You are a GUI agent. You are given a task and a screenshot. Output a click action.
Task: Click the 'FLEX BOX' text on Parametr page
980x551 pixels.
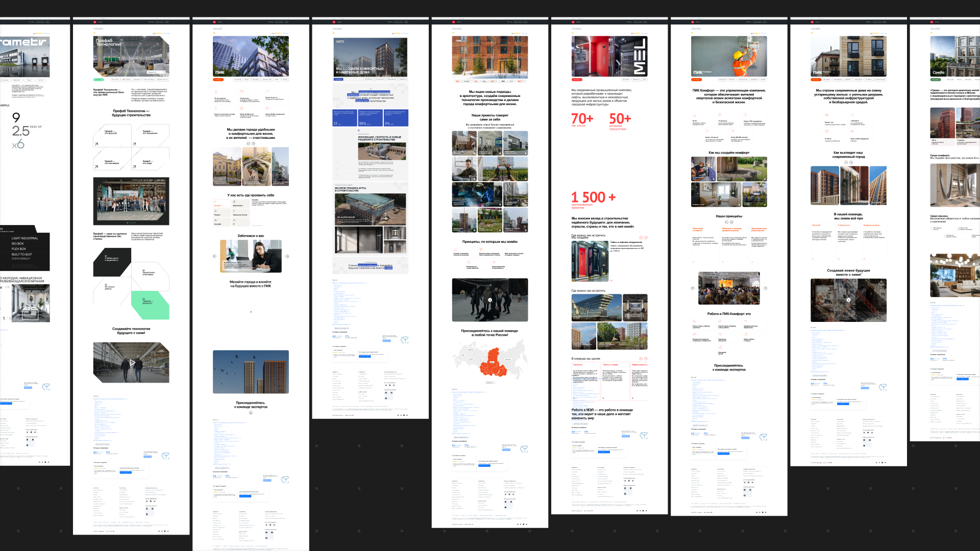[18, 249]
